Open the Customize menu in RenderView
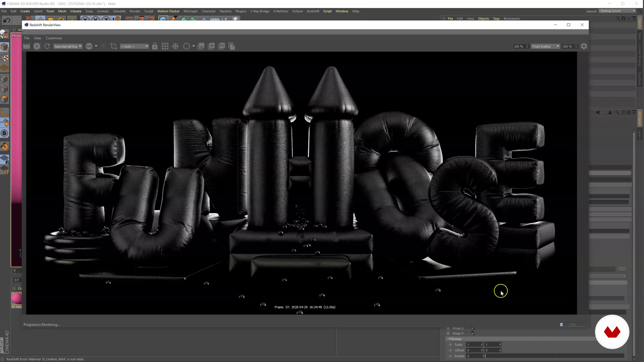The height and width of the screenshot is (362, 644). [x=53, y=38]
